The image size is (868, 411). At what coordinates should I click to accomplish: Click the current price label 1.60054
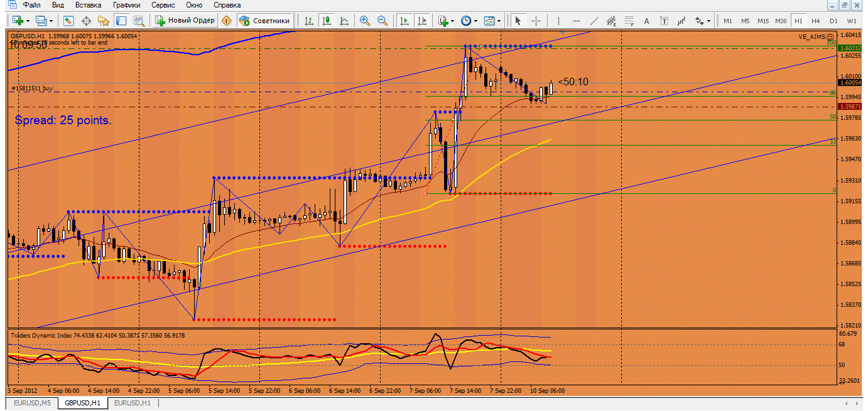pos(849,82)
